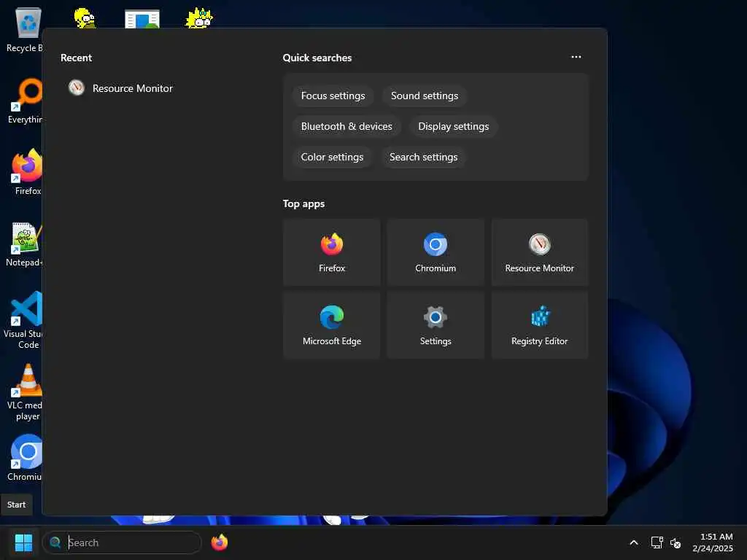
Task: Click the muted volume tray icon
Action: click(x=675, y=542)
